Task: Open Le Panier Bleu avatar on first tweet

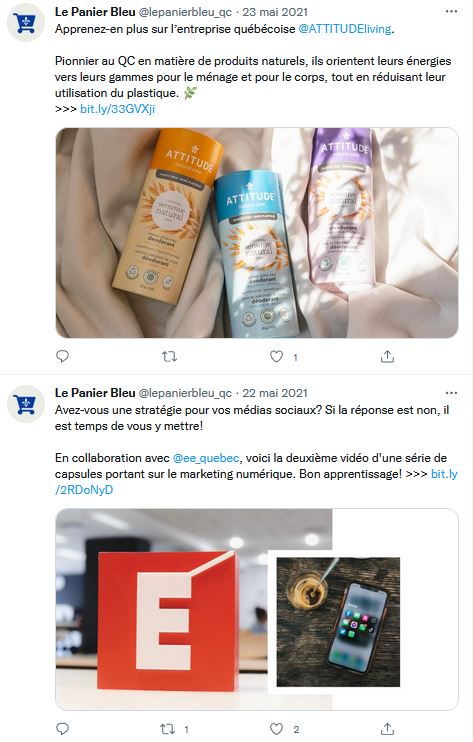Action: (x=26, y=23)
